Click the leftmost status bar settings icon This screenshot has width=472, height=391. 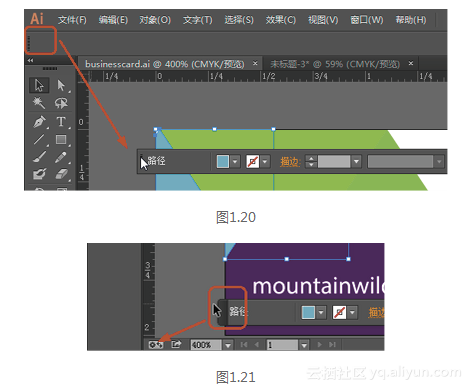156,345
